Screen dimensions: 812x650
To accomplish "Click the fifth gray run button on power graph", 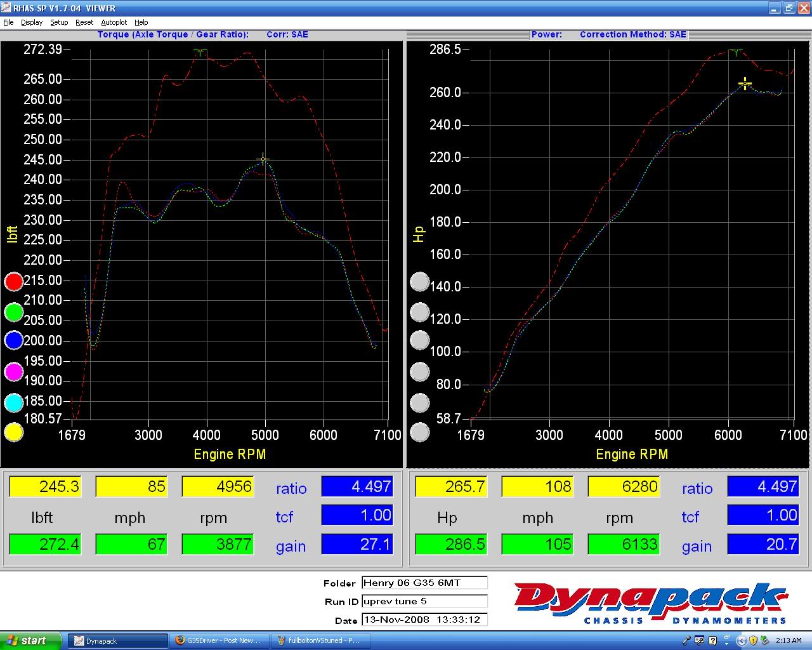I will tap(420, 402).
